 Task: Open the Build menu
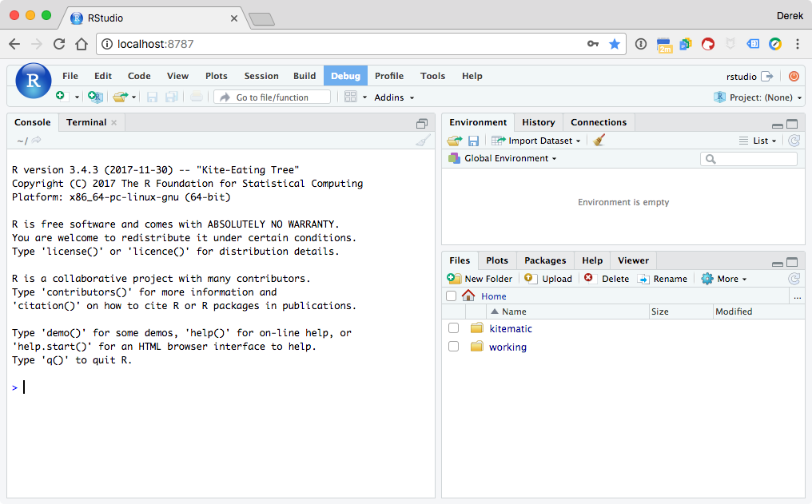click(x=304, y=76)
